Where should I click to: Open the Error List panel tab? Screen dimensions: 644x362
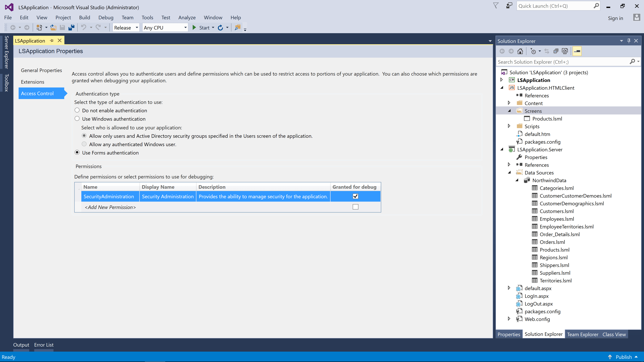tap(44, 345)
